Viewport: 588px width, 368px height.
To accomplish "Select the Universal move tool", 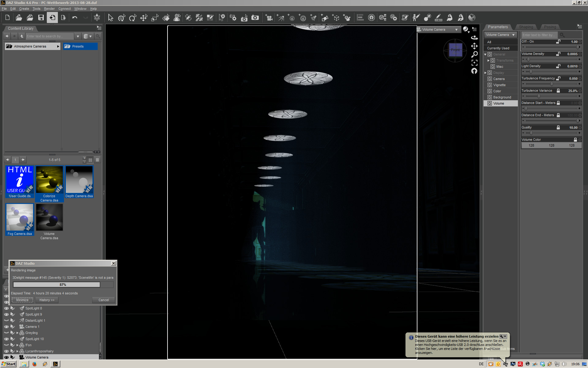I will (x=122, y=18).
